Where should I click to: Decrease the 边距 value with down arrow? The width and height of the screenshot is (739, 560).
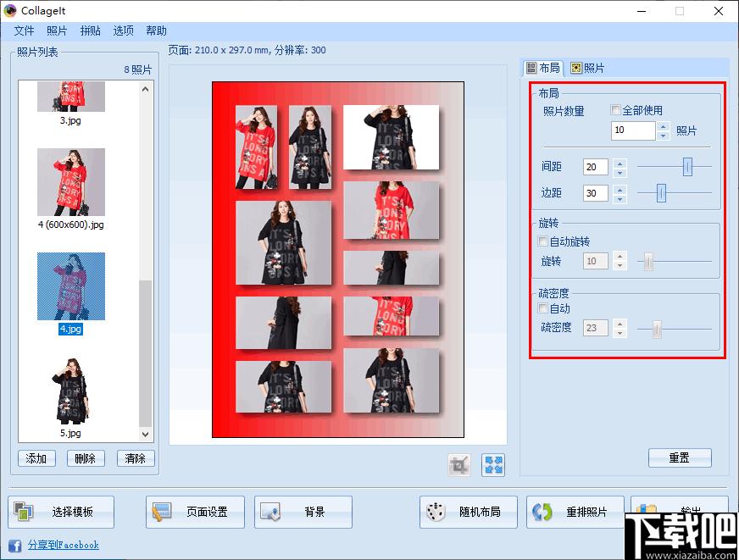click(x=620, y=198)
